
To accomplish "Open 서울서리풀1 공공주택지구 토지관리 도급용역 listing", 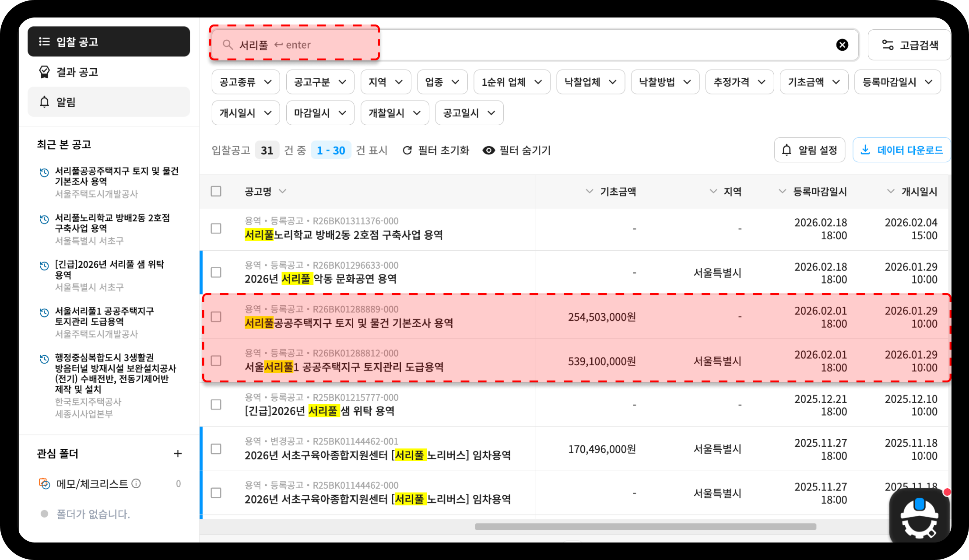I will 344,367.
